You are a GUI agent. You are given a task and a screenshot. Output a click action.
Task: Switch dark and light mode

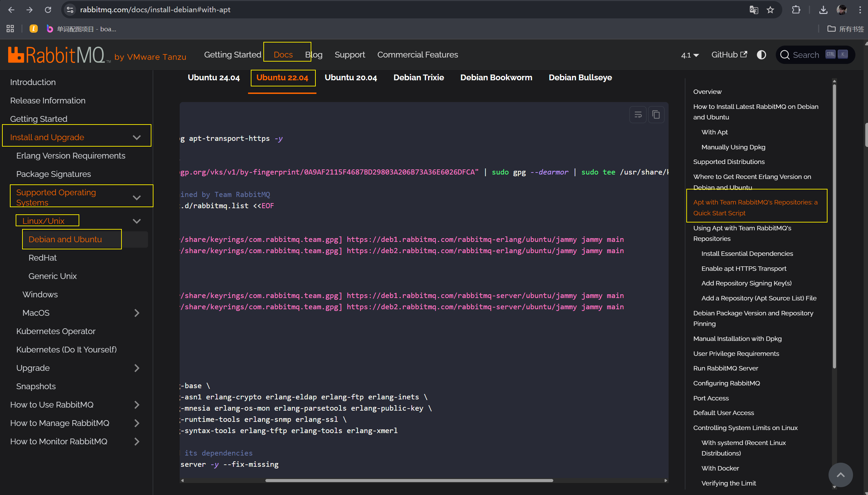coord(761,55)
